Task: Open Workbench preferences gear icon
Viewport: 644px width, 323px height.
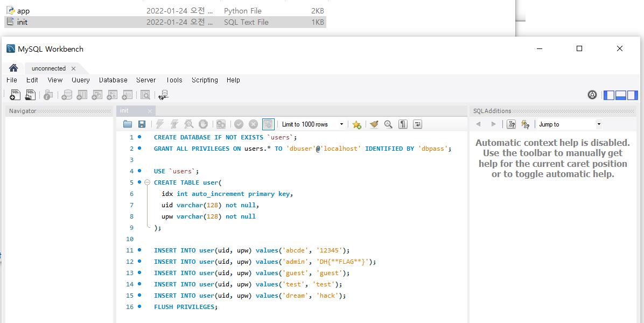Action: 592,95
